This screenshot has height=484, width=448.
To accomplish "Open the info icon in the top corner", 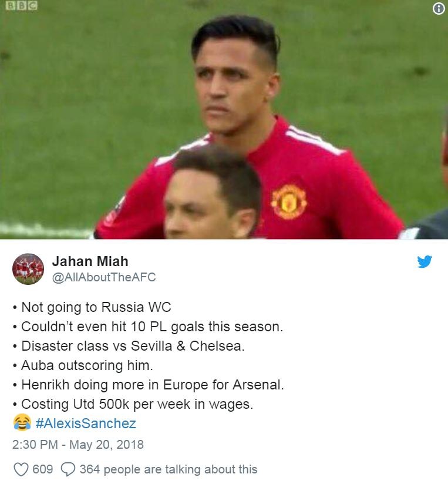I will pos(437,8).
